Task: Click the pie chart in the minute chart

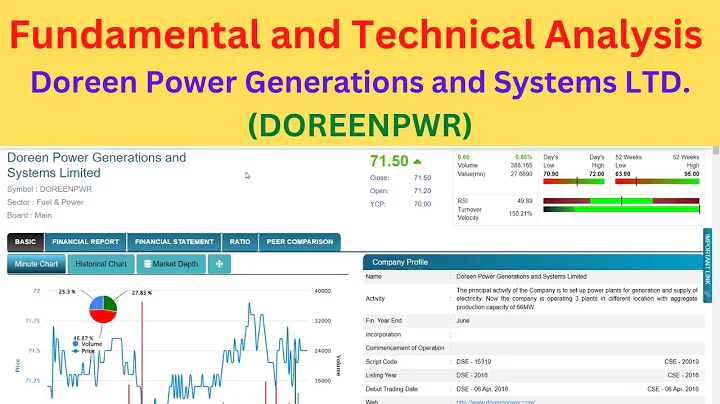Action: coord(103,309)
